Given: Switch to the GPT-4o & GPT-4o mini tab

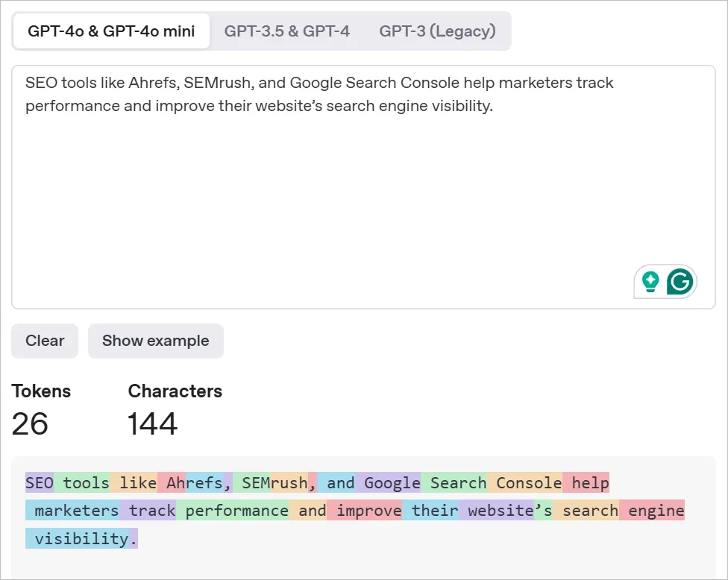Looking at the screenshot, I should [111, 31].
